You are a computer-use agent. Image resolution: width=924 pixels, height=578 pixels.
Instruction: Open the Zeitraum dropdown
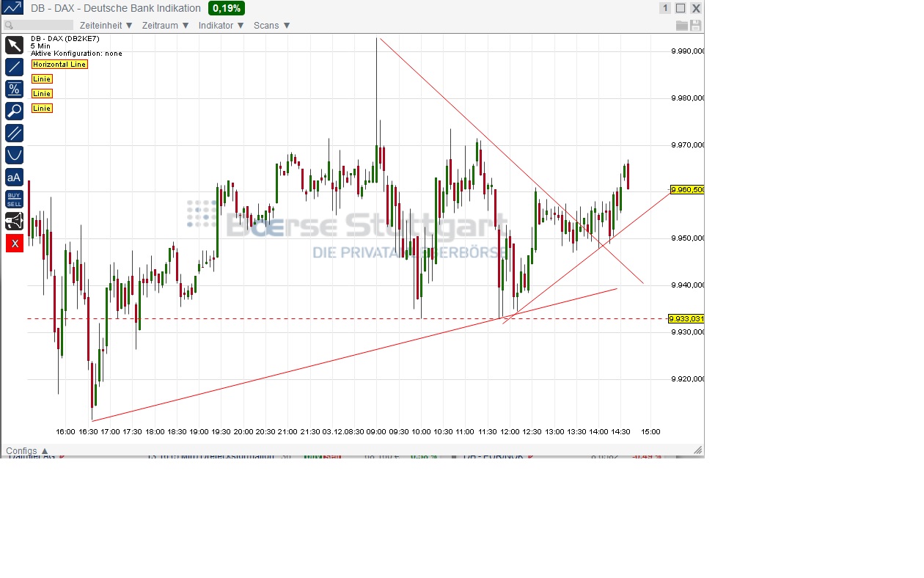(x=161, y=24)
